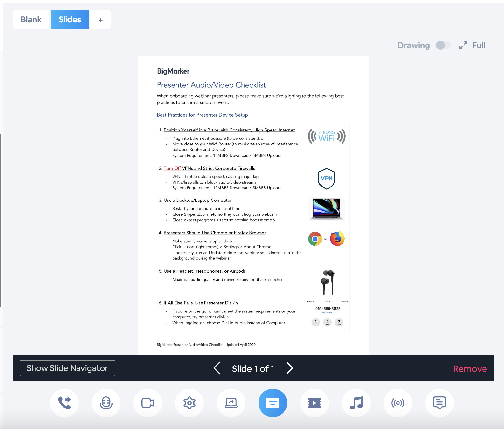Screen dimensions: 504x429
Task: Click the music note audio icon
Action: point(356,403)
